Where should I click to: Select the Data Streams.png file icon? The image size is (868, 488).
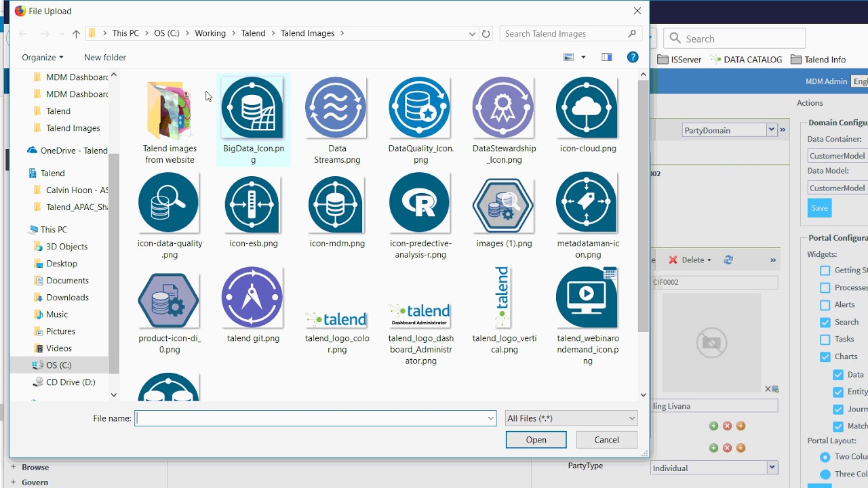[x=337, y=108]
